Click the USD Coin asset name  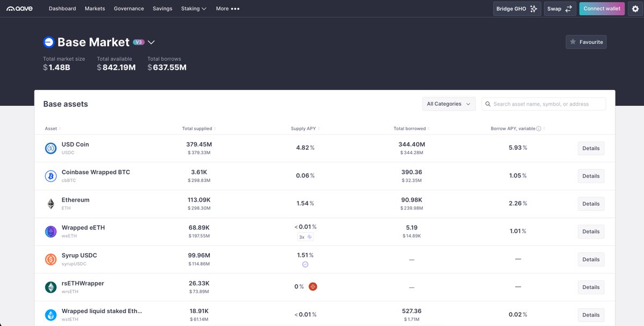[x=75, y=144]
